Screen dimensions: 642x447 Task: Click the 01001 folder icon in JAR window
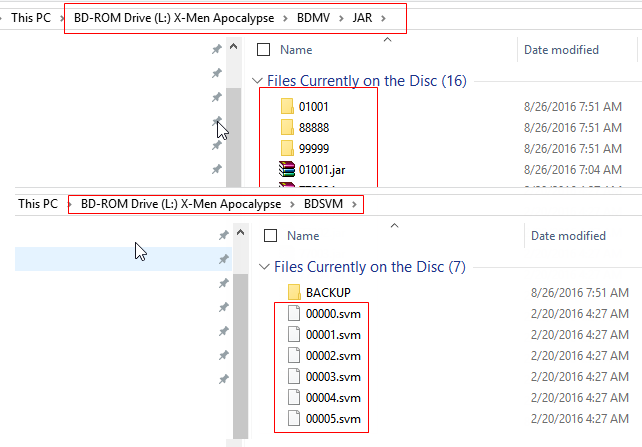click(x=287, y=106)
